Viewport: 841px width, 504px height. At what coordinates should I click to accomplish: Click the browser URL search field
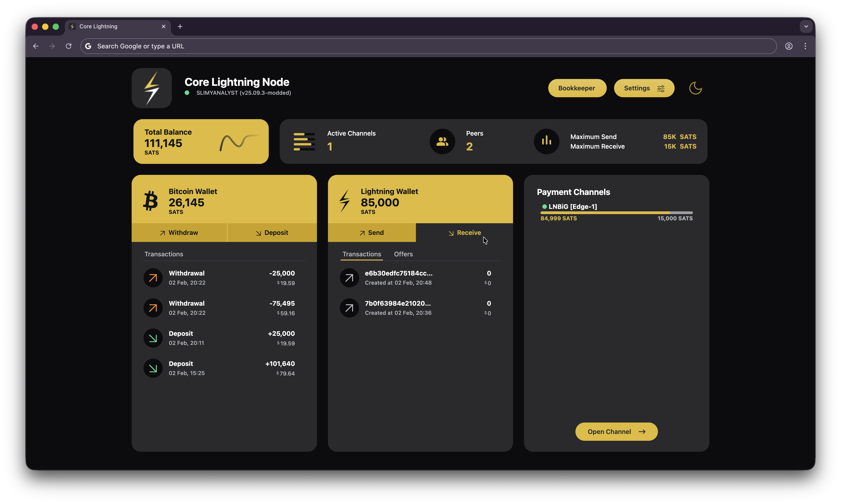point(428,46)
